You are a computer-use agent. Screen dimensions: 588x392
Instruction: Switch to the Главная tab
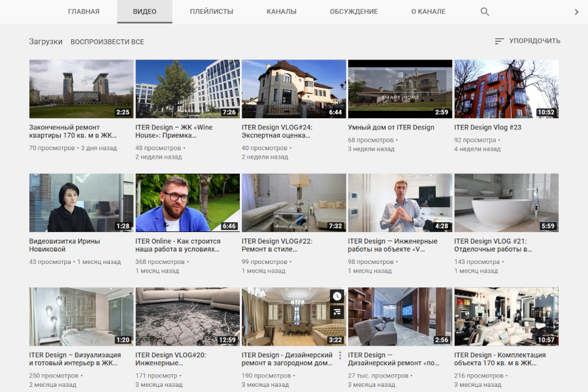[x=84, y=12]
